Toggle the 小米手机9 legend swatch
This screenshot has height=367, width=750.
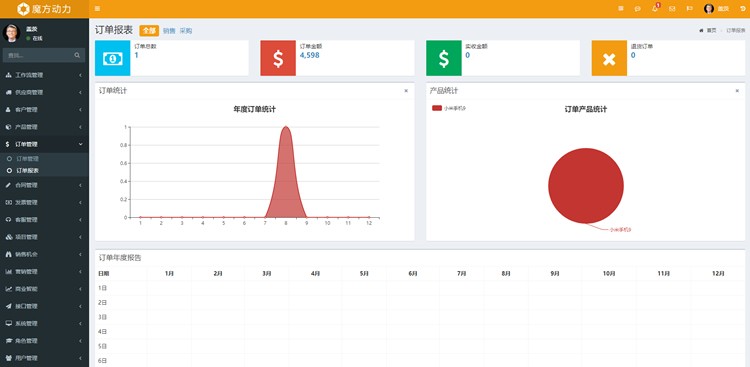click(x=437, y=108)
